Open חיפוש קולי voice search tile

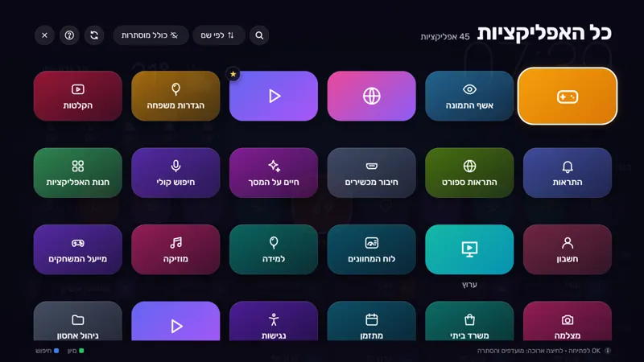pos(175,173)
